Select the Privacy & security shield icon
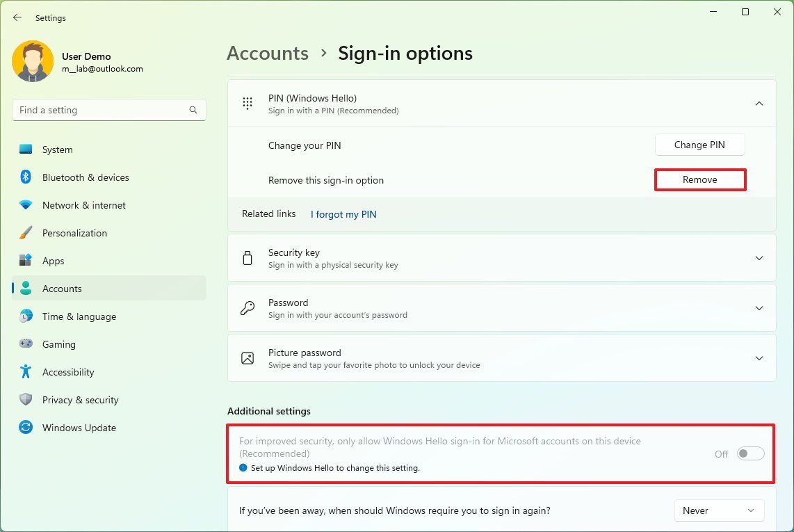 click(x=26, y=400)
